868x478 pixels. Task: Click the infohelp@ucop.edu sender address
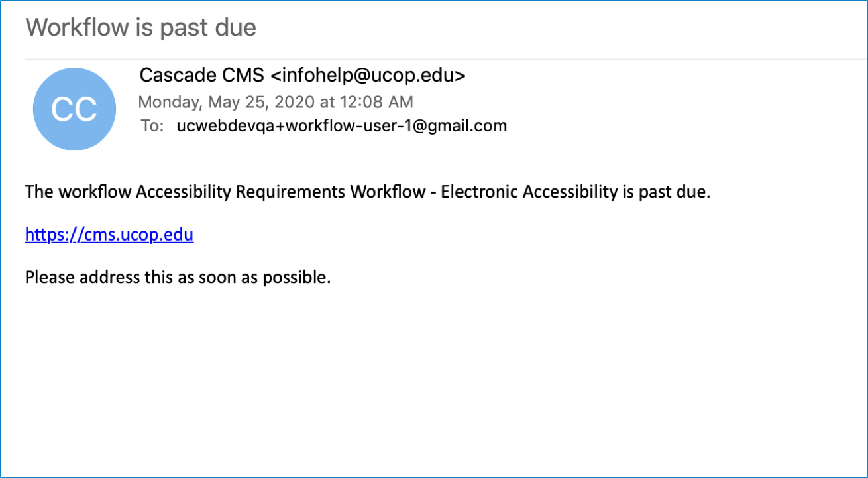coord(368,76)
